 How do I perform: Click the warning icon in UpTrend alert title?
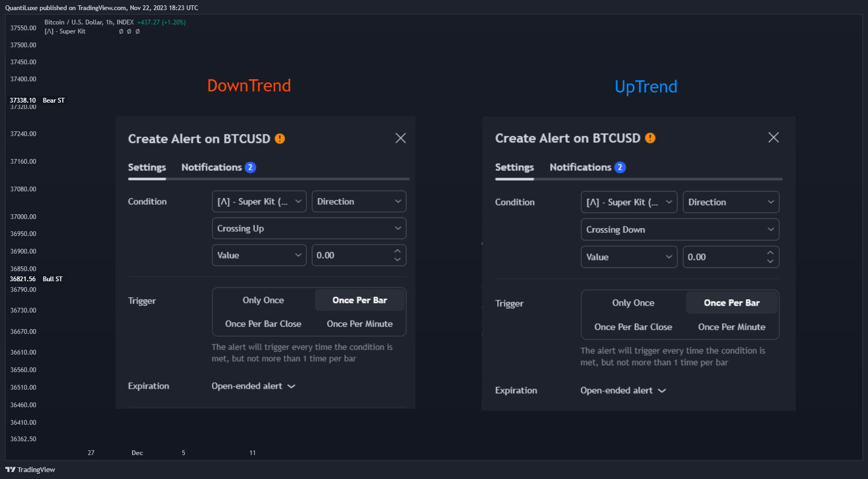(650, 138)
